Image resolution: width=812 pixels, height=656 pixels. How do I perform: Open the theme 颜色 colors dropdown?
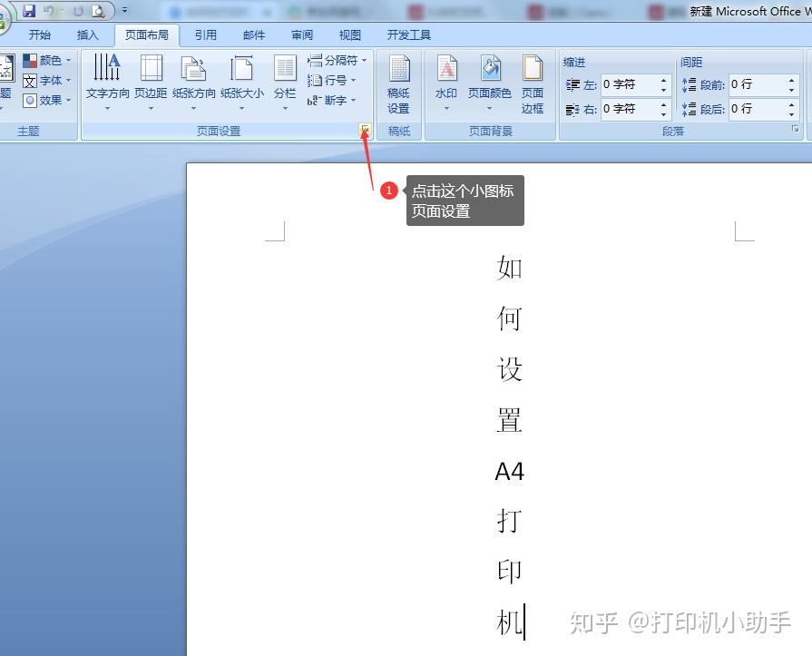coord(47,61)
